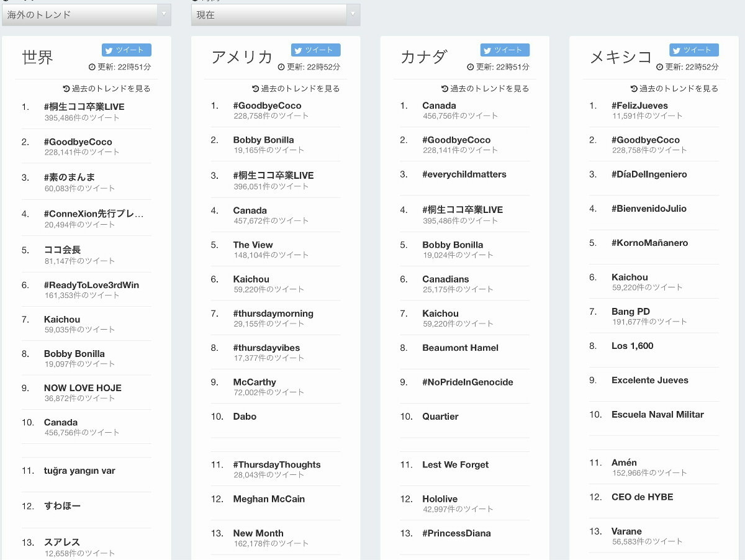Open すわほー trend
The height and width of the screenshot is (560, 745).
(x=62, y=506)
